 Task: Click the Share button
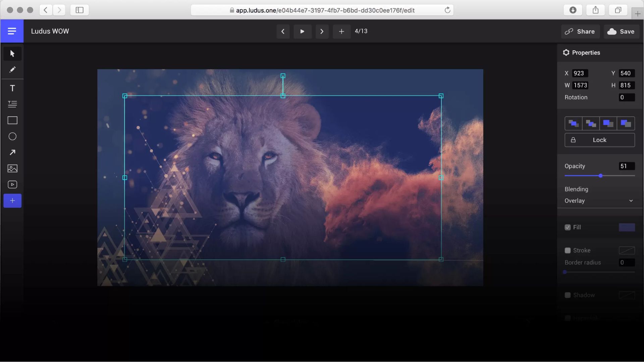coord(580,32)
